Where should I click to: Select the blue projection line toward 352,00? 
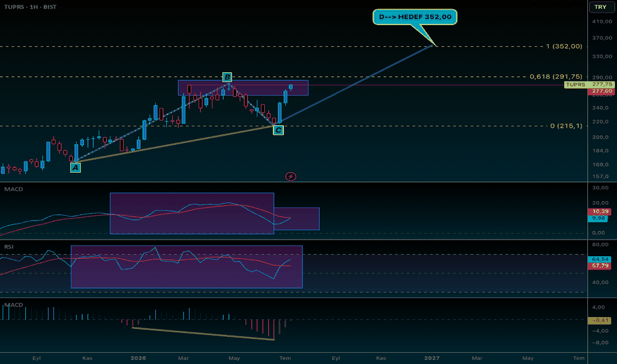click(x=356, y=84)
